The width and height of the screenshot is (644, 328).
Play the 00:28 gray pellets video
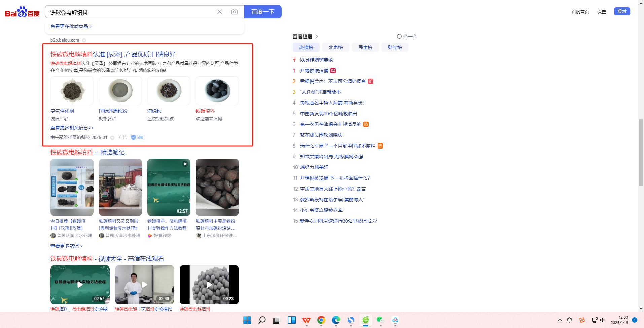(209, 285)
